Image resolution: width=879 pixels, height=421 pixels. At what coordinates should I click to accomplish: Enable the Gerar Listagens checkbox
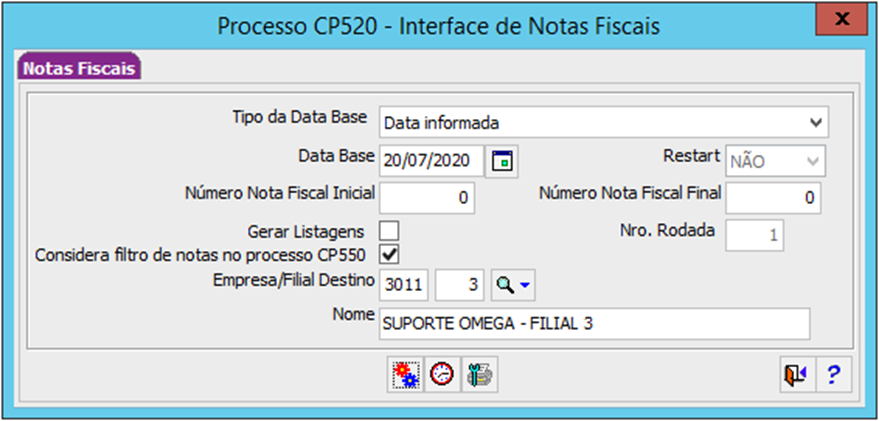coord(390,231)
